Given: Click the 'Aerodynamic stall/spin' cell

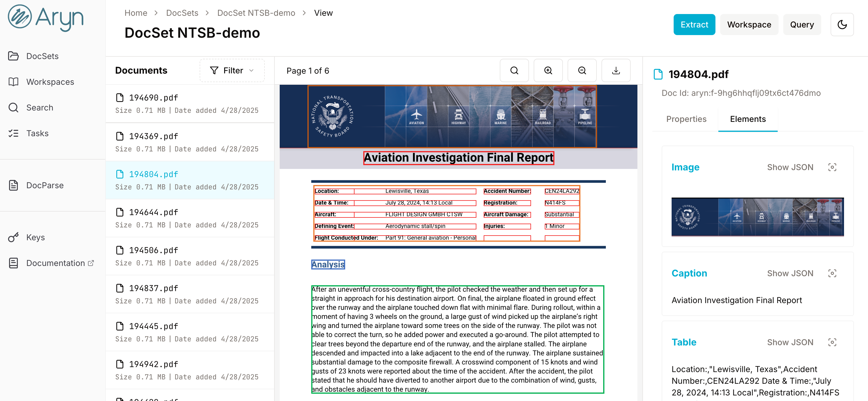Looking at the screenshot, I should point(415,226).
